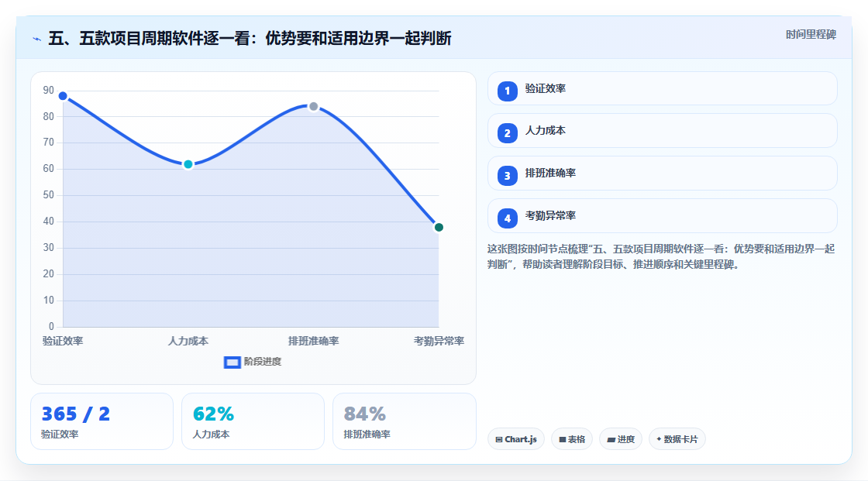Viewport: 868px width, 481px height.
Task: Select the gray 排班准确率 data point
Action: (x=313, y=106)
